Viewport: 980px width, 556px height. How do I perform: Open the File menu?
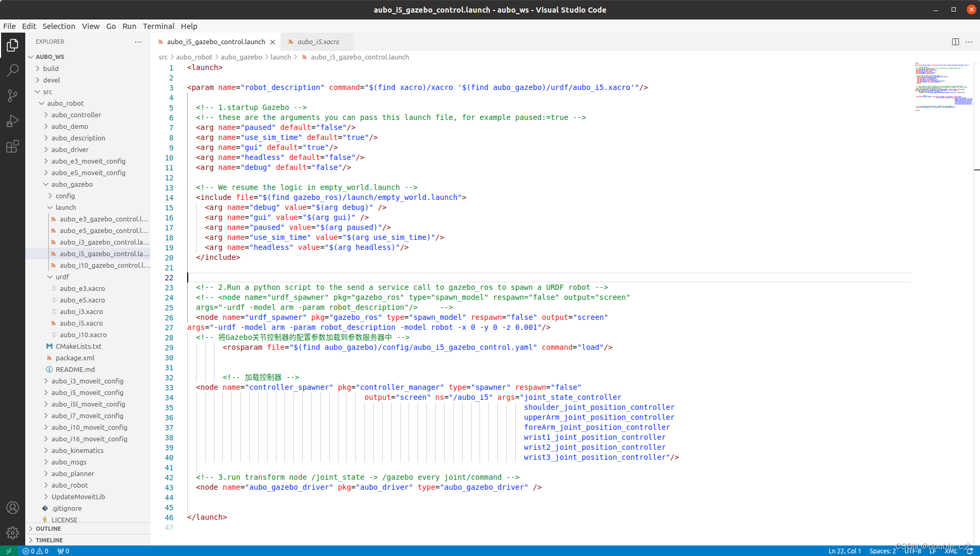(9, 26)
